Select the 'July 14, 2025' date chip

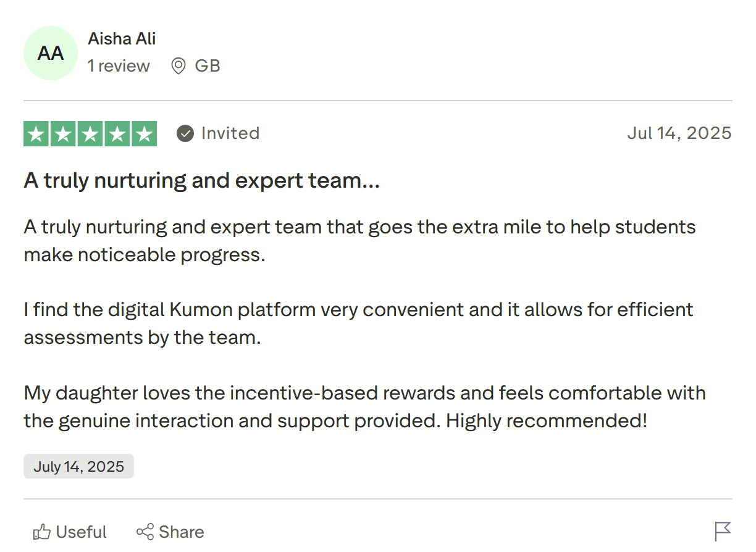click(x=78, y=466)
